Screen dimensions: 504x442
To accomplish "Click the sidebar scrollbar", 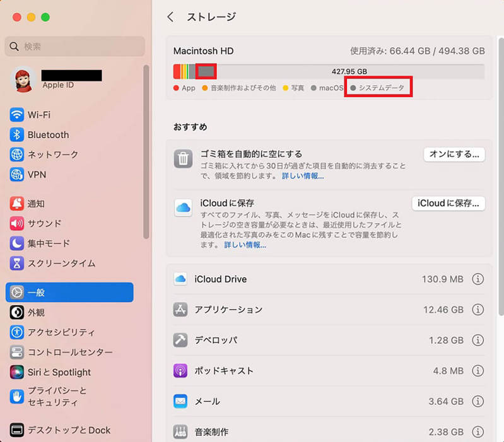I will pos(146,151).
